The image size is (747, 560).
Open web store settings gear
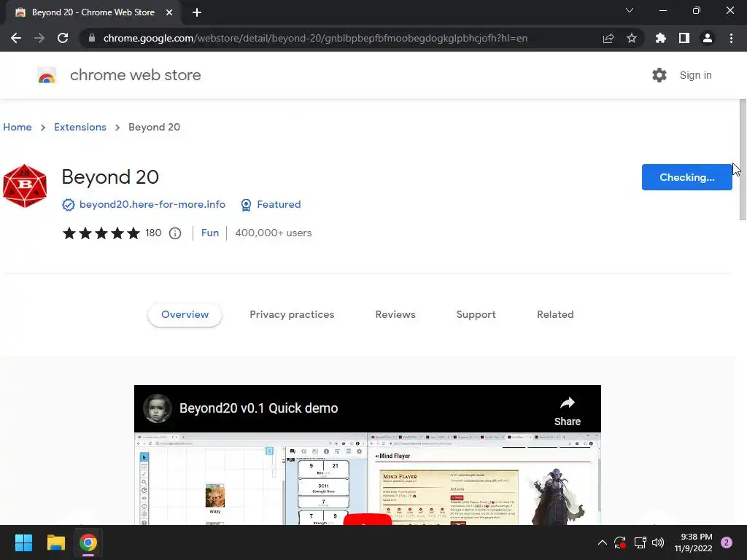pyautogui.click(x=659, y=75)
